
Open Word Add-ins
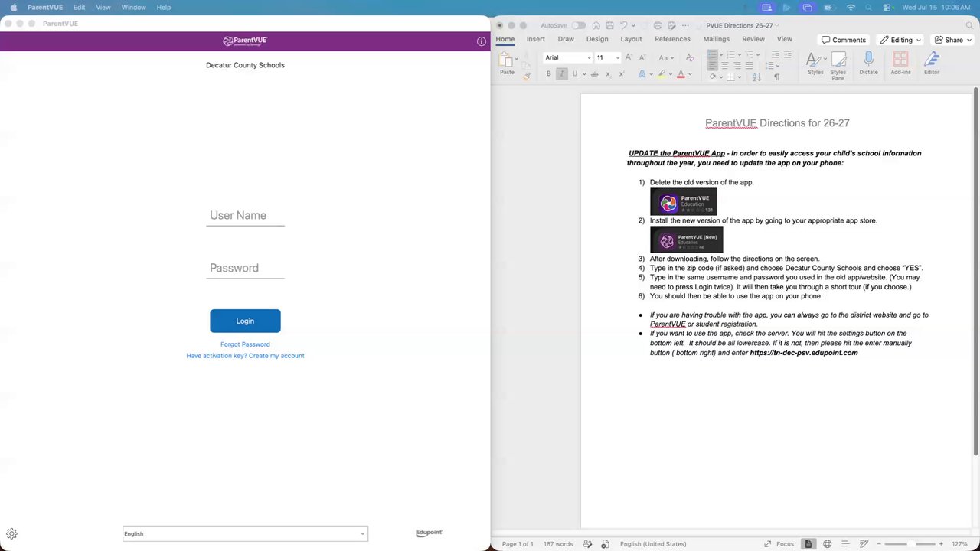[900, 64]
